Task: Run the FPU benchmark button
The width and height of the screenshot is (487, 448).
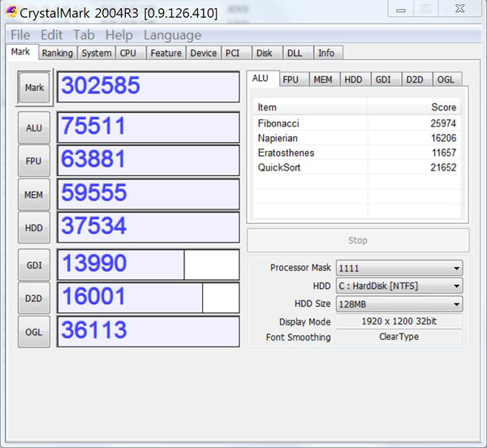Action: (x=34, y=161)
